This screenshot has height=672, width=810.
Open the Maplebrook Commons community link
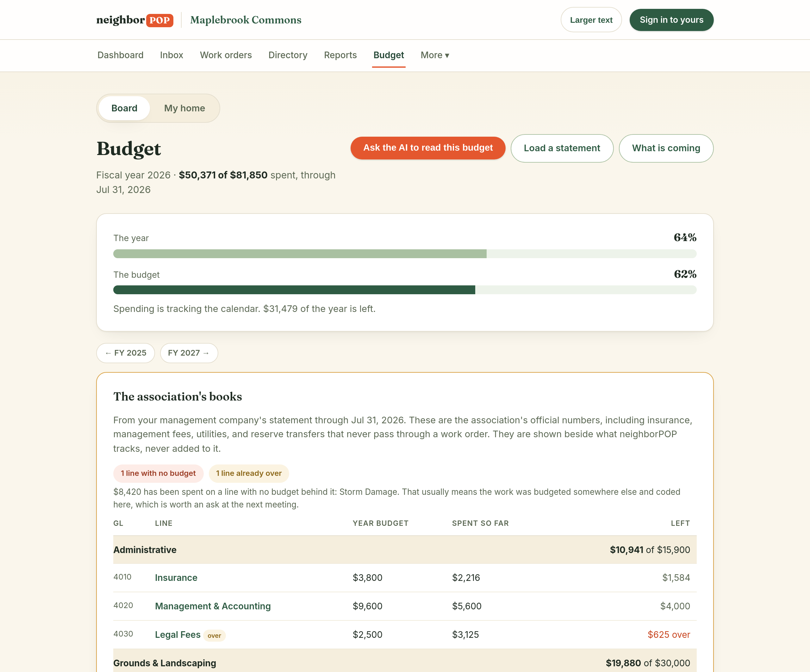tap(246, 20)
